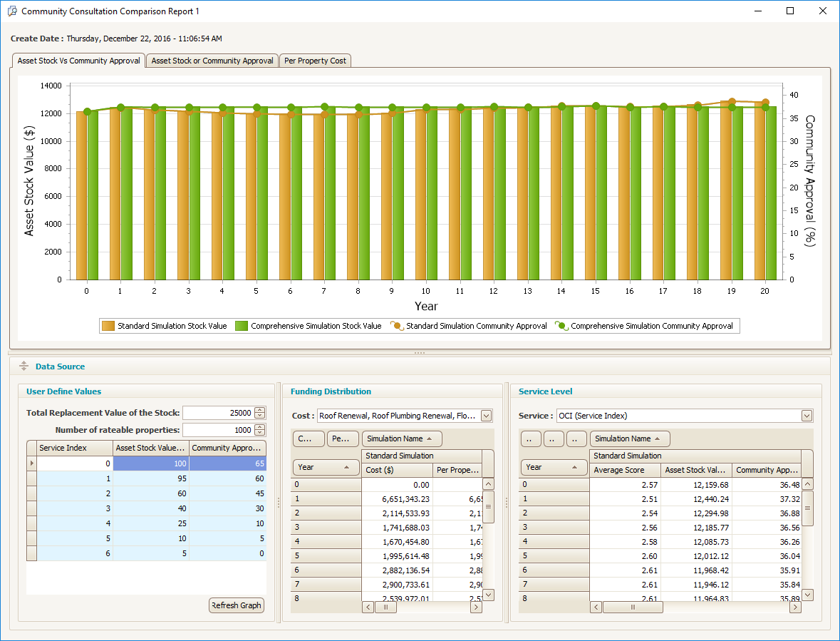This screenshot has width=840, height=641.
Task: Select Service Index row 3 in table
Action: click(x=75, y=508)
